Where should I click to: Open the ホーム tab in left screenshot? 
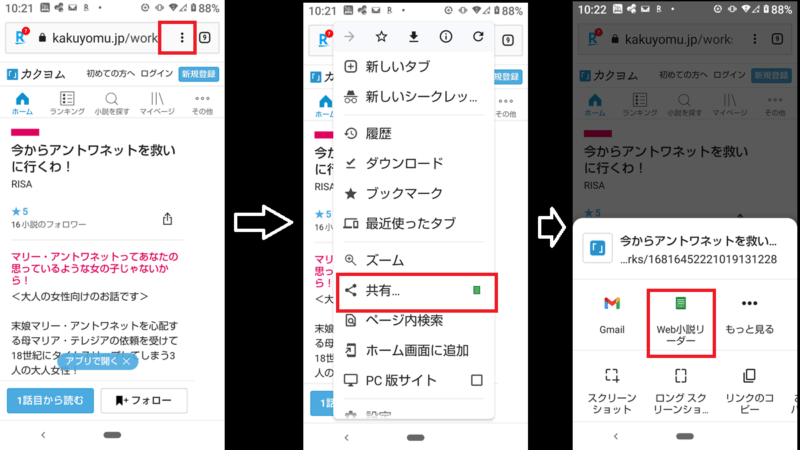[x=22, y=104]
